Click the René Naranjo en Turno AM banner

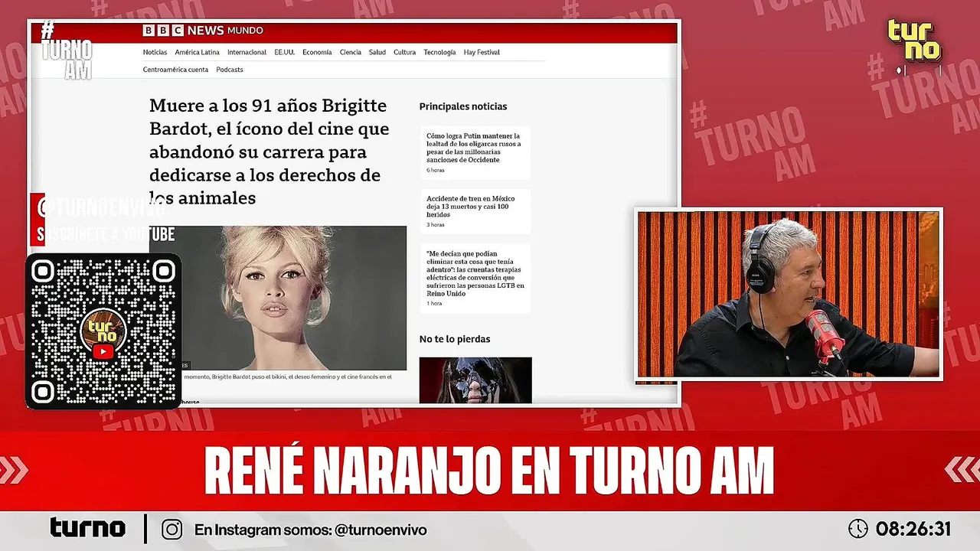coord(489,471)
